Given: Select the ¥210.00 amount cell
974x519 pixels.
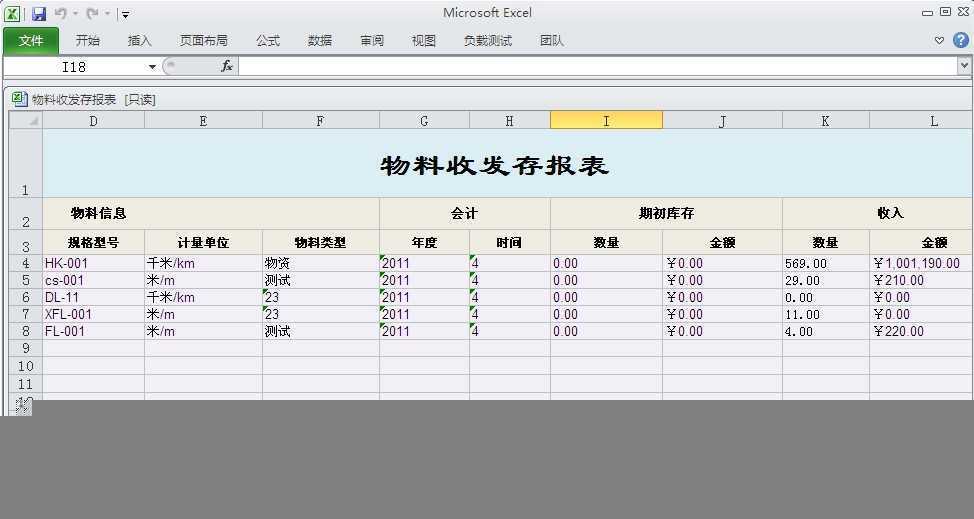Looking at the screenshot, I should click(x=921, y=281).
